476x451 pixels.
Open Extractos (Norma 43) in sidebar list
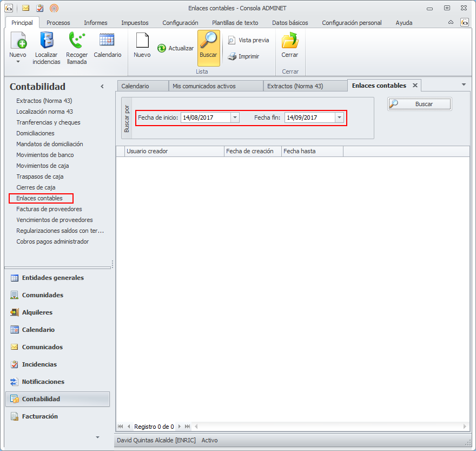point(44,101)
